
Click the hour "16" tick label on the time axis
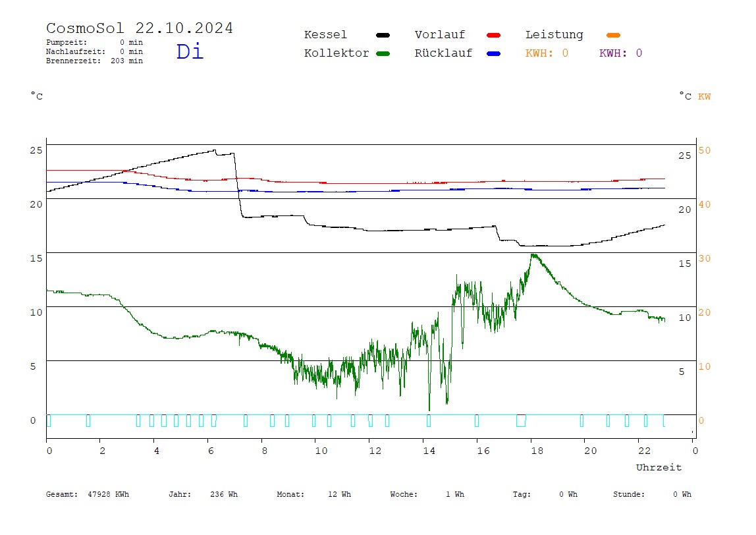pos(483,451)
